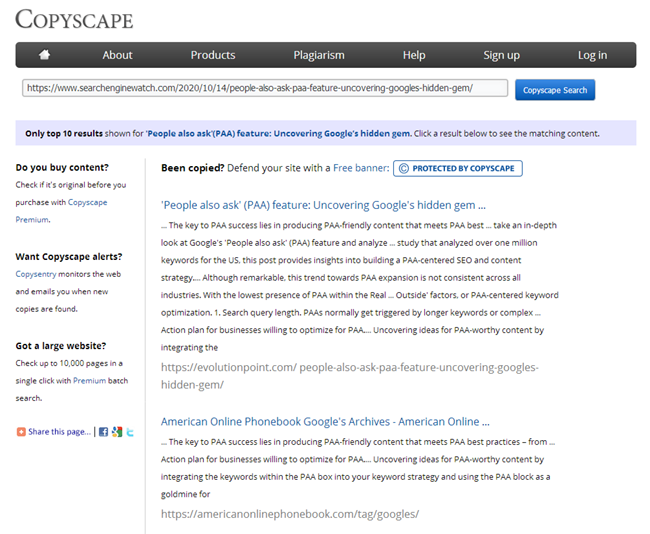
Task: Click the Share this page plus icon
Action: [21, 432]
